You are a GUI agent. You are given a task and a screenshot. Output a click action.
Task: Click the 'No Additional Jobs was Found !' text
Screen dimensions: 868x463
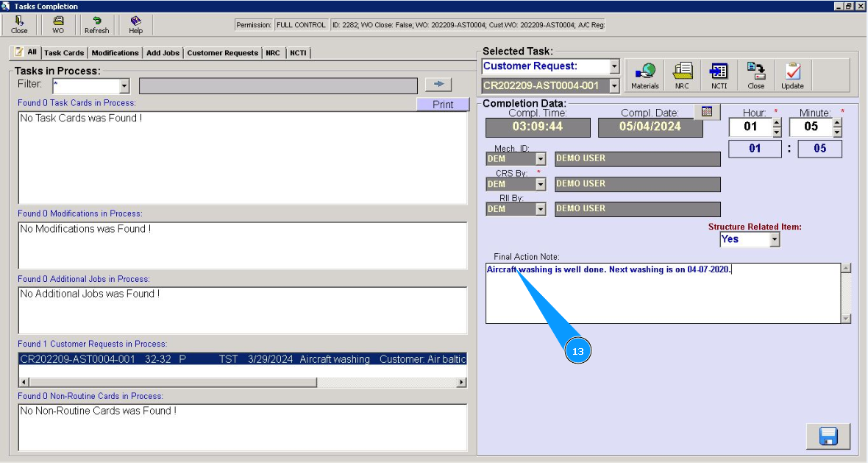(90, 294)
